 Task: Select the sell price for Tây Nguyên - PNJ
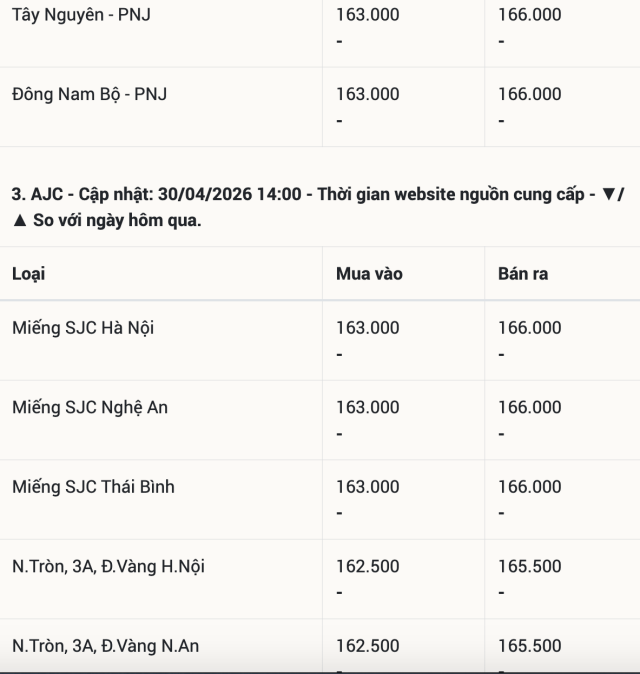(x=530, y=15)
